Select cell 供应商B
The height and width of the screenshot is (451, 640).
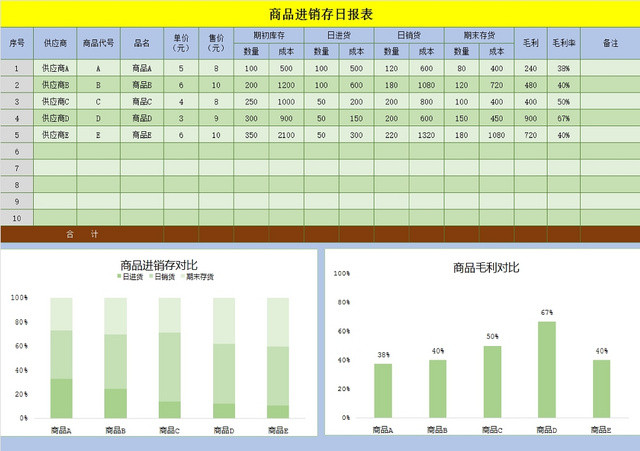pos(55,85)
